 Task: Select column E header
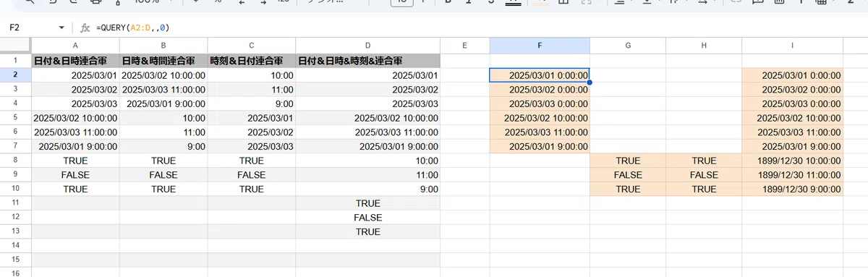(464, 46)
